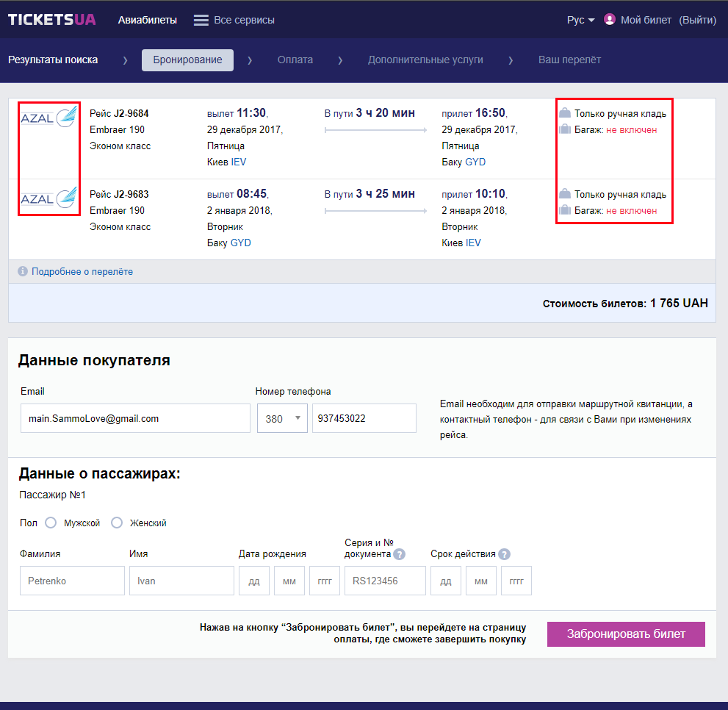Select the Бронирование step tab

pyautogui.click(x=187, y=60)
